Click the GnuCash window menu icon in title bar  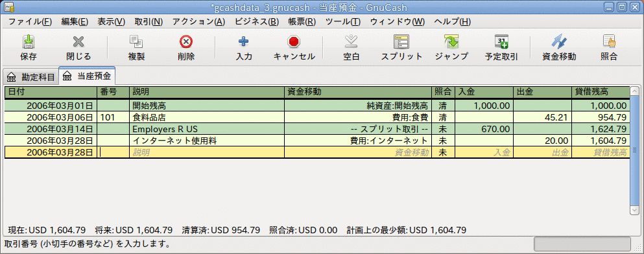(8, 7)
